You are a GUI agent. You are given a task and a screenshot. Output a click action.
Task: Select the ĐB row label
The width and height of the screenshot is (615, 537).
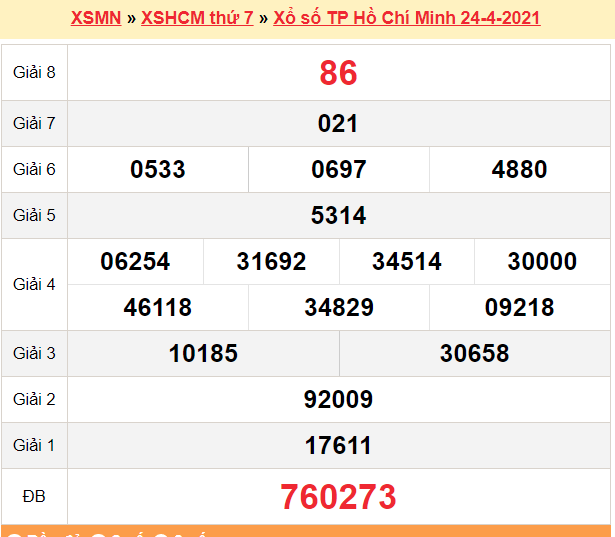point(34,497)
